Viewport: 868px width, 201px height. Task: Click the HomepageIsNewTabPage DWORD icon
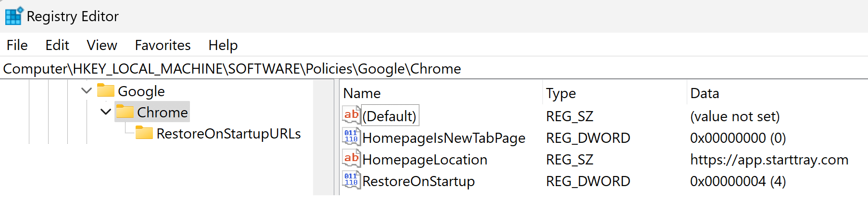tap(352, 137)
